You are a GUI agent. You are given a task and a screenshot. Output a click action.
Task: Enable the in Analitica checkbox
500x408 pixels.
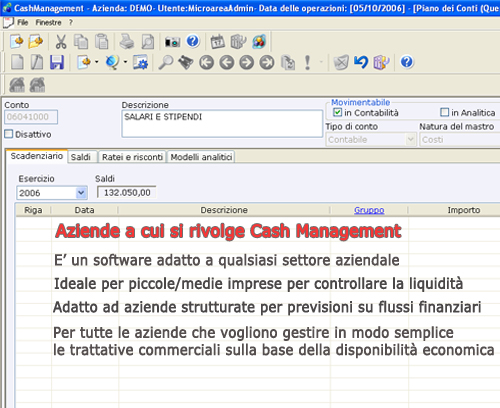point(444,112)
